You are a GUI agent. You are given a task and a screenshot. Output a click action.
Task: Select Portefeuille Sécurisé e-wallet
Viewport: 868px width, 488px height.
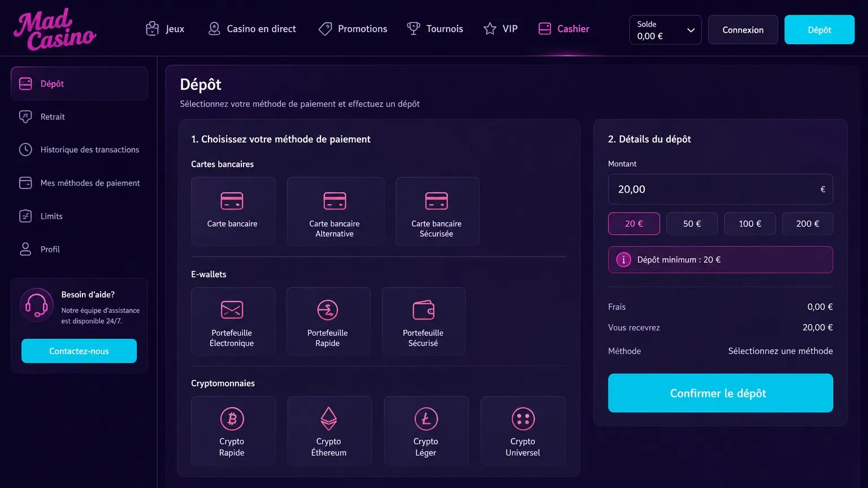424,321
